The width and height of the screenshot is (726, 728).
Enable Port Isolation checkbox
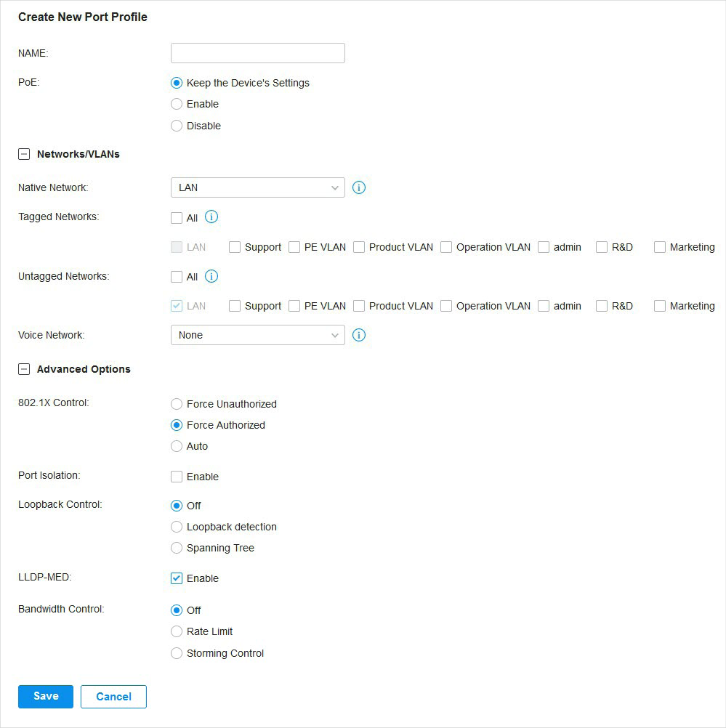tap(177, 477)
